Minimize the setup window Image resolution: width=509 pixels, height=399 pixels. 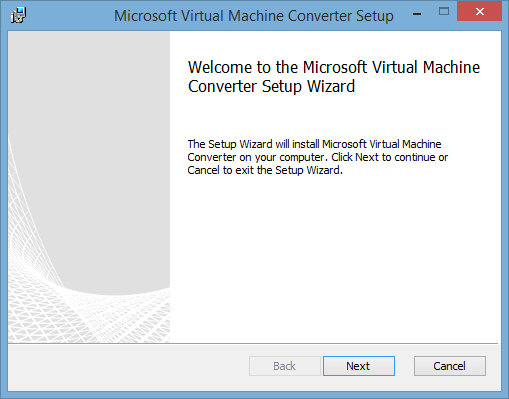point(417,14)
